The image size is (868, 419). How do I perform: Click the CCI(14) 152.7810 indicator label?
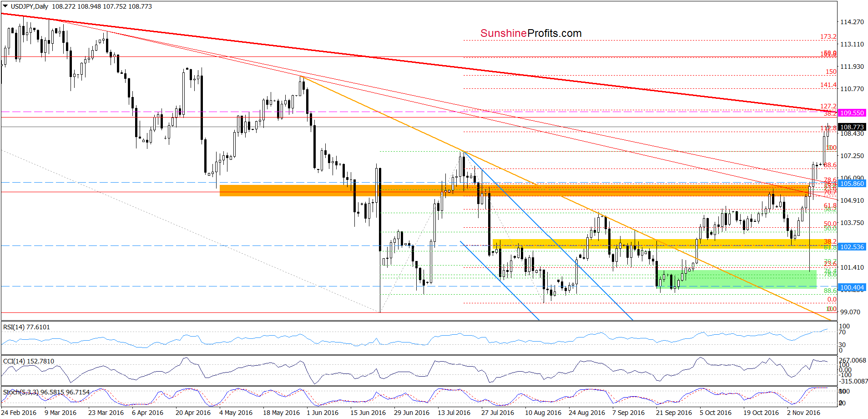coord(29,361)
